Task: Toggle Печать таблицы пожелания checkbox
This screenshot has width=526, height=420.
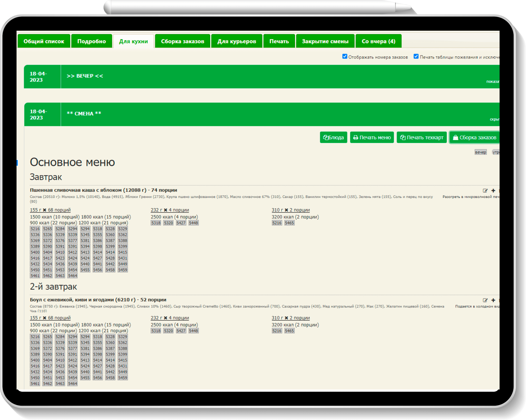Action: click(416, 56)
